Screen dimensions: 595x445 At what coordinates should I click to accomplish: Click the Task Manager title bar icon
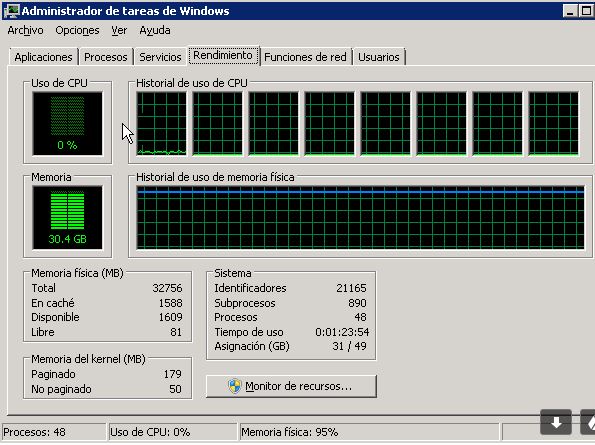tap(11, 11)
